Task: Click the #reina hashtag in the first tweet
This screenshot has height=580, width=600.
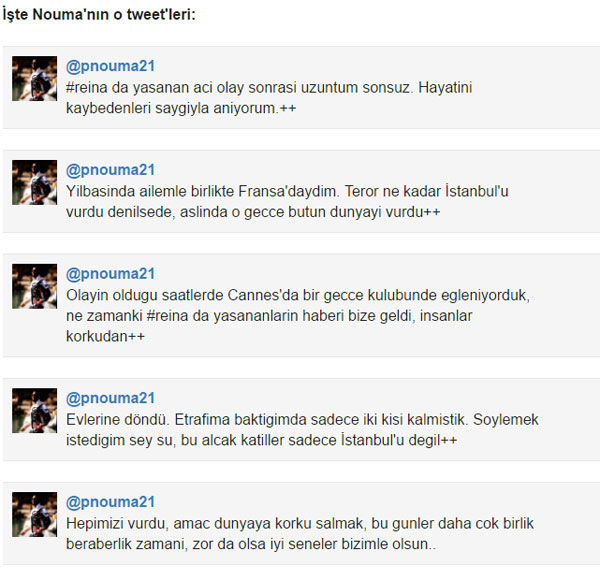Action: [86, 88]
